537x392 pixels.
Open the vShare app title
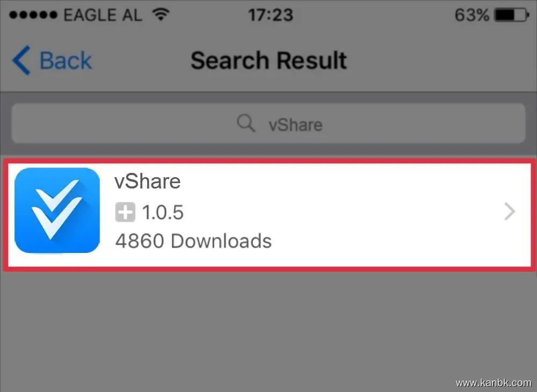click(x=148, y=181)
